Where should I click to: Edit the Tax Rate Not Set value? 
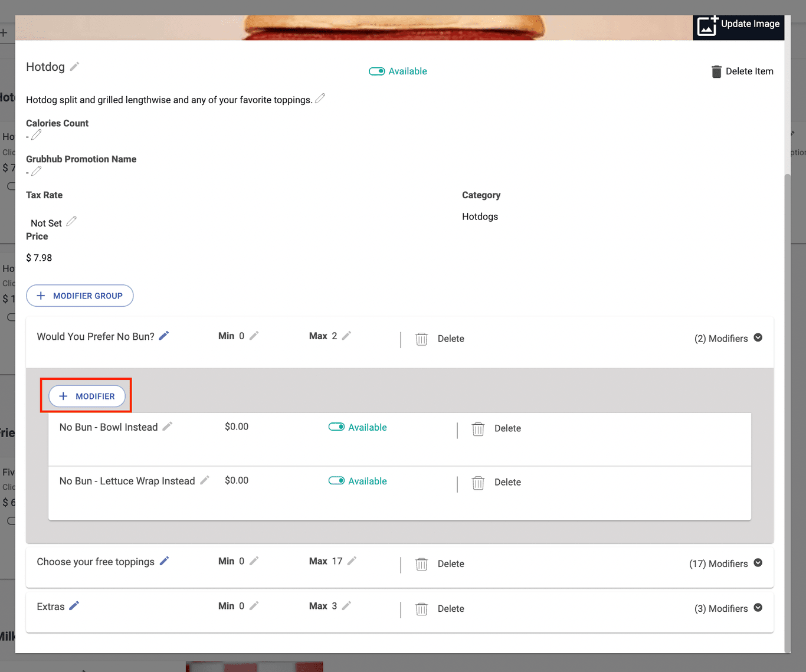pos(71,221)
